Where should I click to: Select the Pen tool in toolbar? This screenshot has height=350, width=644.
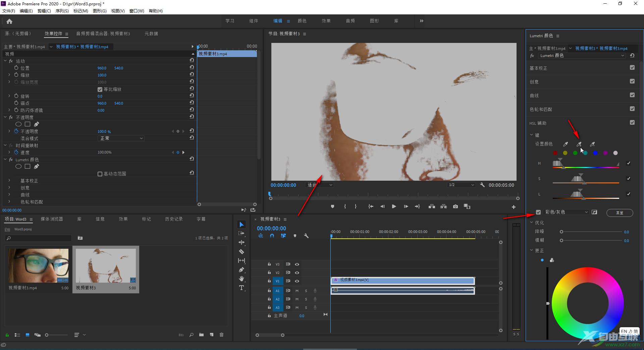coord(241,270)
